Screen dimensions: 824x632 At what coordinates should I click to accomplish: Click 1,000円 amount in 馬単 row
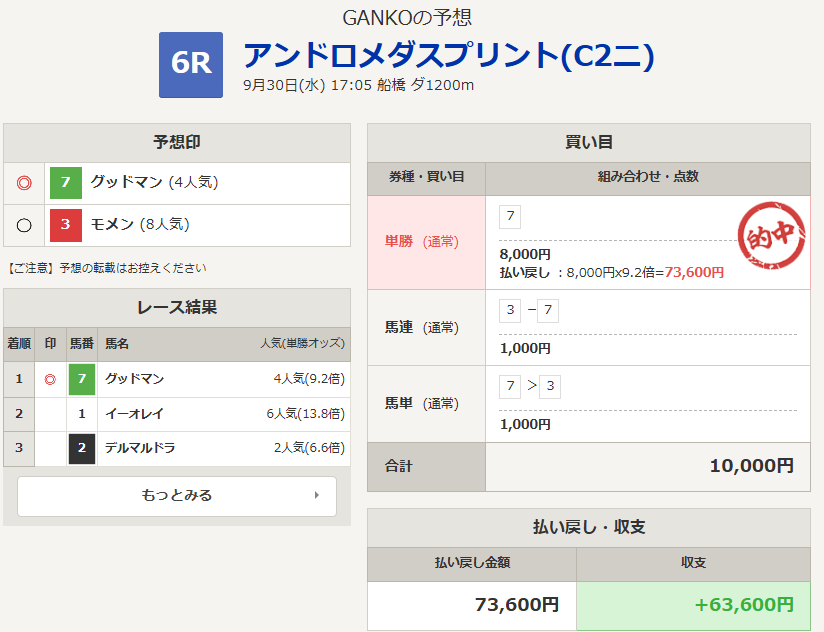click(x=525, y=425)
